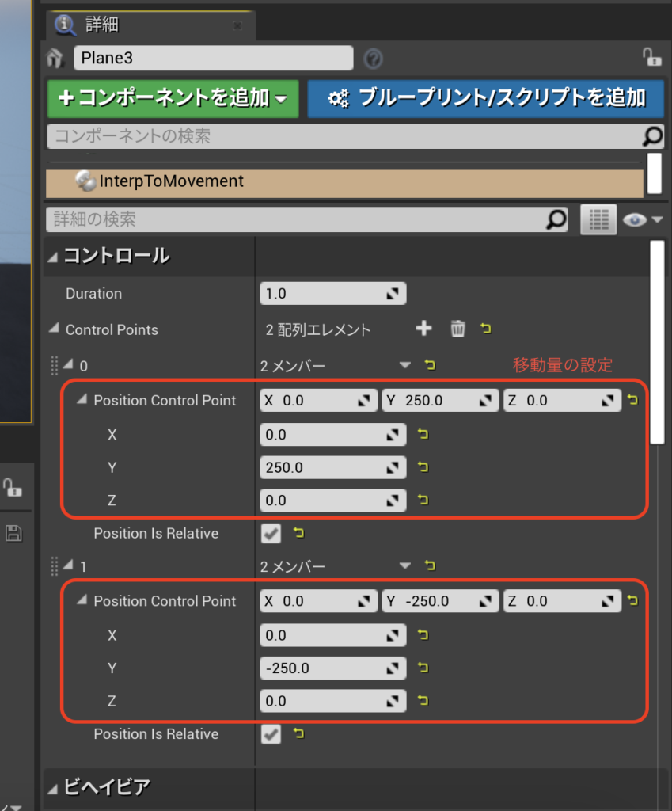The height and width of the screenshot is (811, 672).
Task: Open the property matrix grid view
Action: coord(598,219)
